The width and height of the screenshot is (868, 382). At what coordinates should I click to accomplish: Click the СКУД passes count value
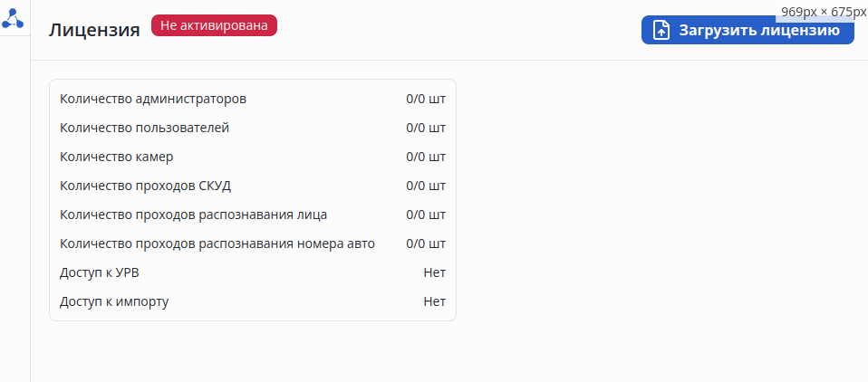click(x=426, y=186)
